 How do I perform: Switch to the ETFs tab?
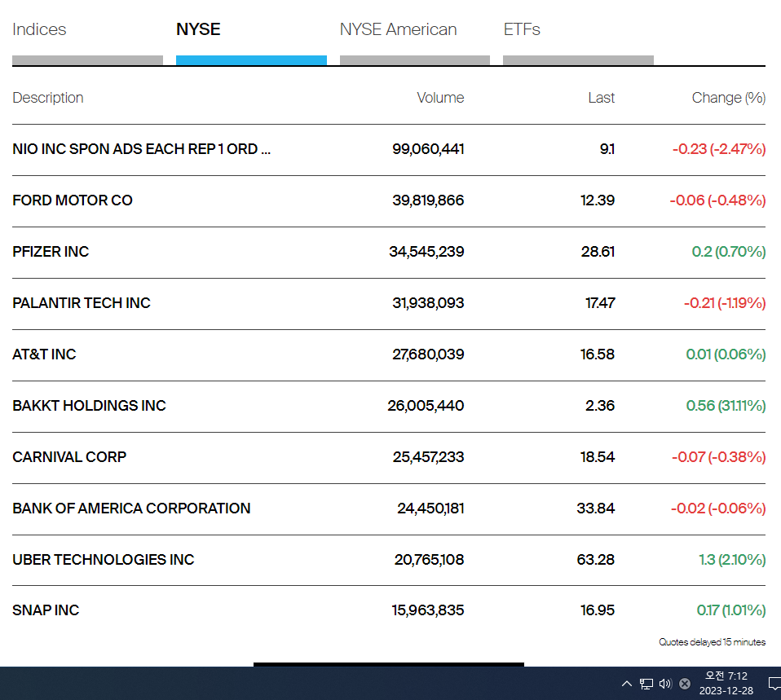pos(522,29)
